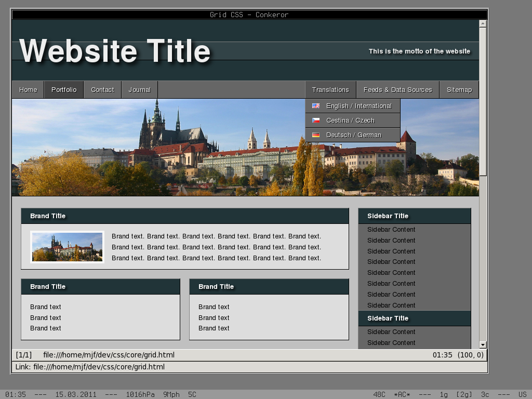Click the Website Title heading
The height and width of the screenshot is (399, 532).
point(115,51)
